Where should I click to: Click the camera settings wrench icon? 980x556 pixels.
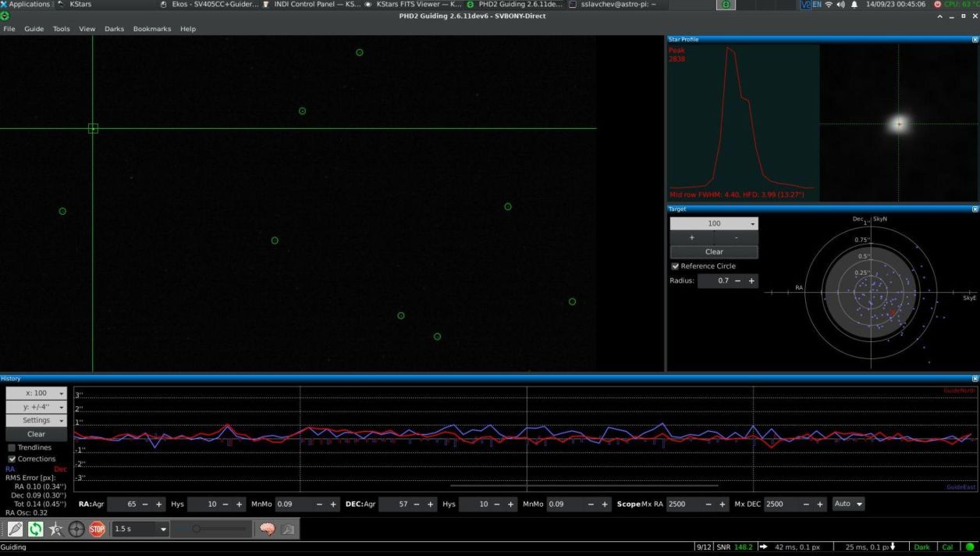point(288,529)
